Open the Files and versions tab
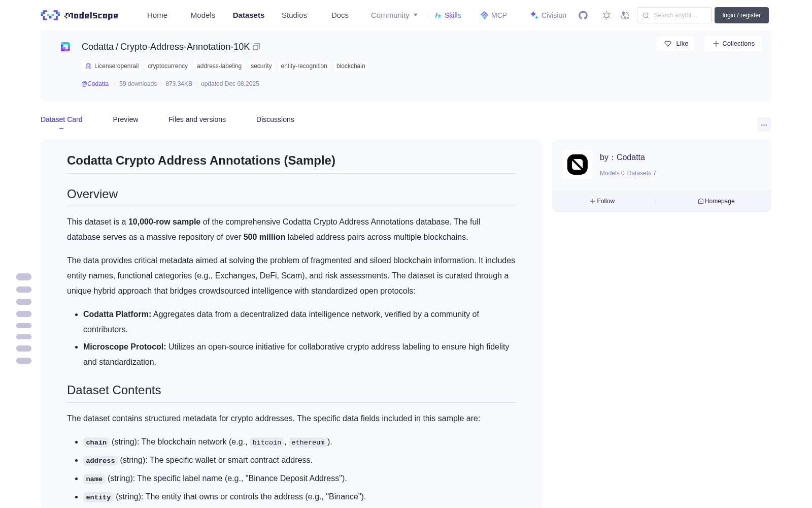Screen dimensions: 812x508 197,119
